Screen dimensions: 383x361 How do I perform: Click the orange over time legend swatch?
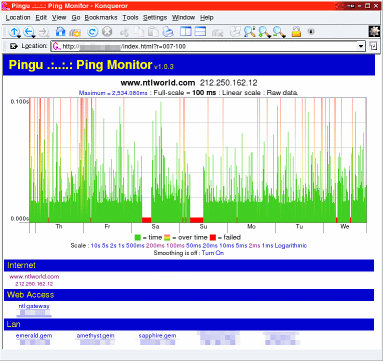point(167,238)
